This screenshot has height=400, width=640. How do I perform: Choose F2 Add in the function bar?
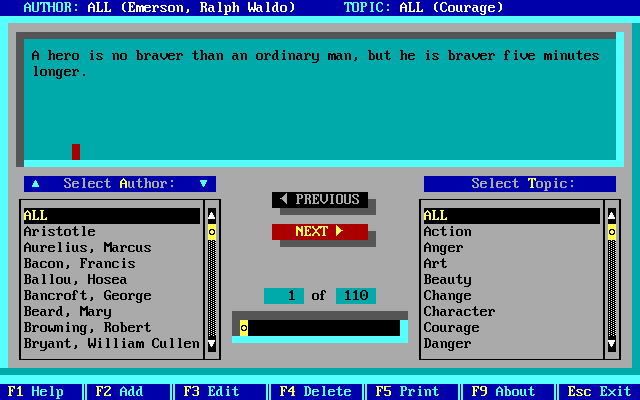click(x=119, y=392)
